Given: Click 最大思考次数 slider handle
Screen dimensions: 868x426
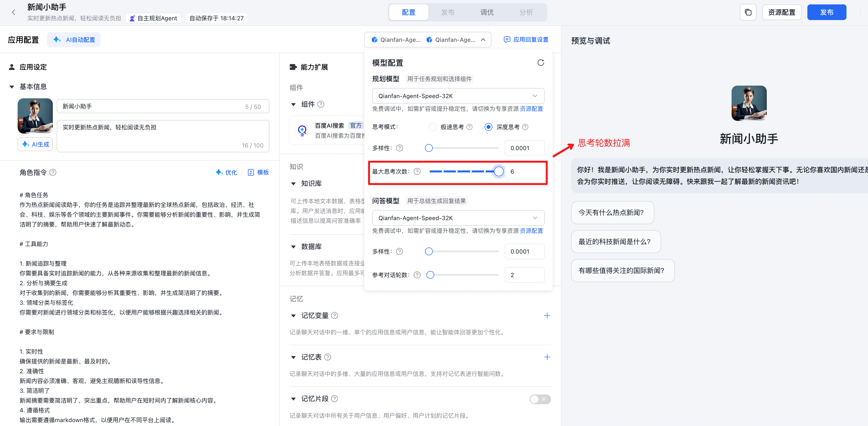Looking at the screenshot, I should pyautogui.click(x=498, y=171).
